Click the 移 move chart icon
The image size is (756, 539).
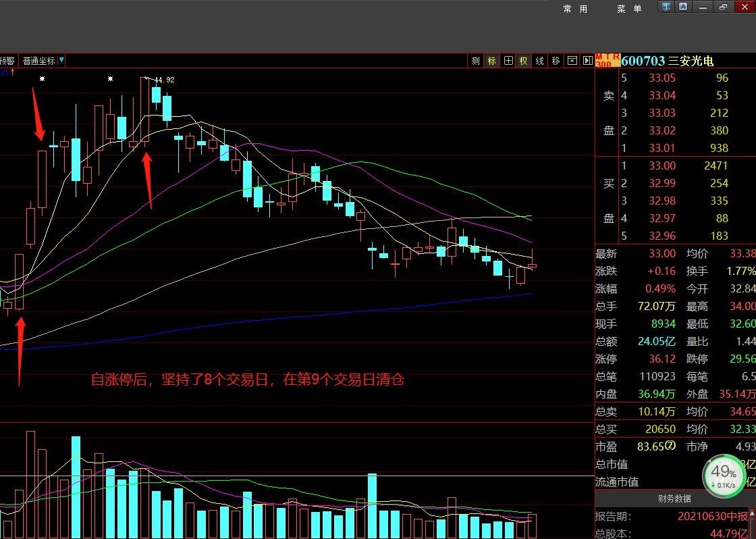[556, 61]
